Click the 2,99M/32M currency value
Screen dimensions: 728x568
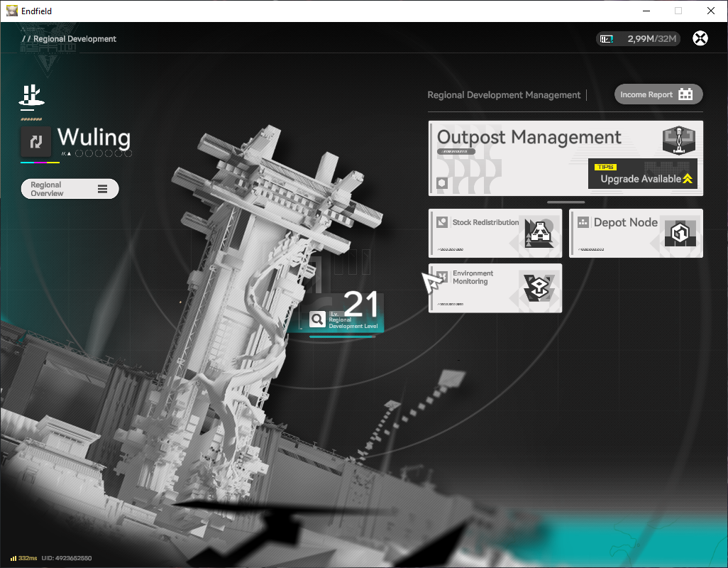pyautogui.click(x=651, y=38)
